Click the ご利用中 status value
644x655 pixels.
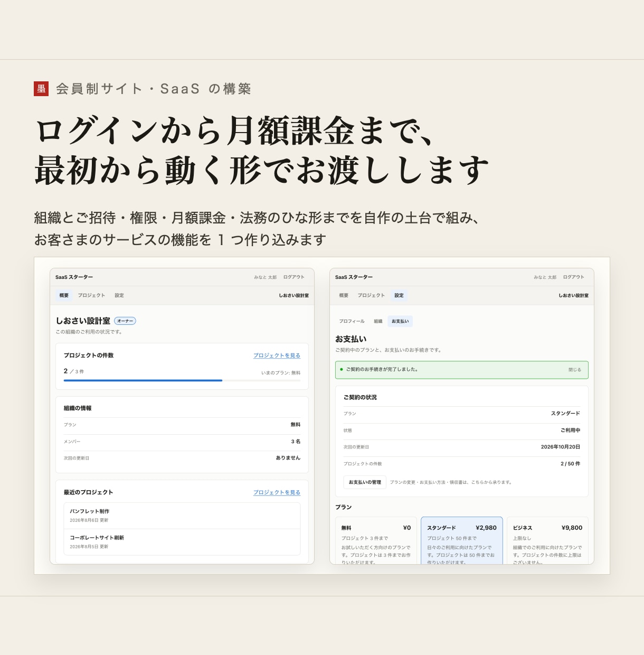coord(570,431)
